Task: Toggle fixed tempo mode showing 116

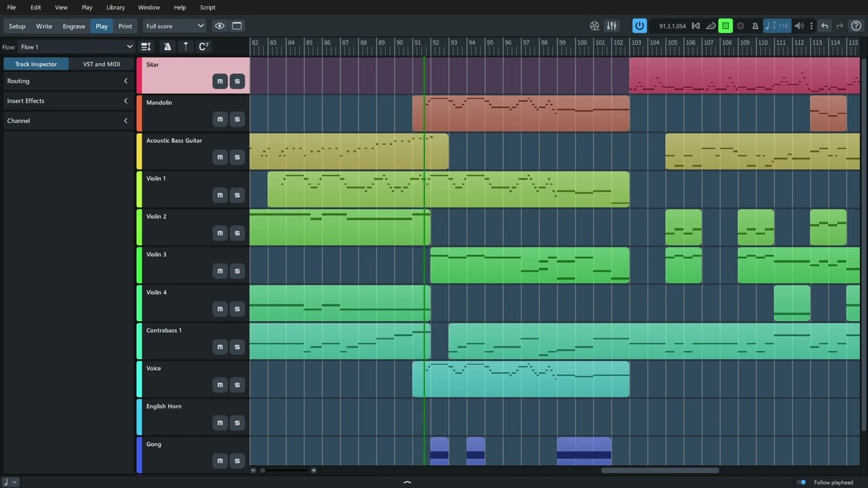Action: [777, 26]
